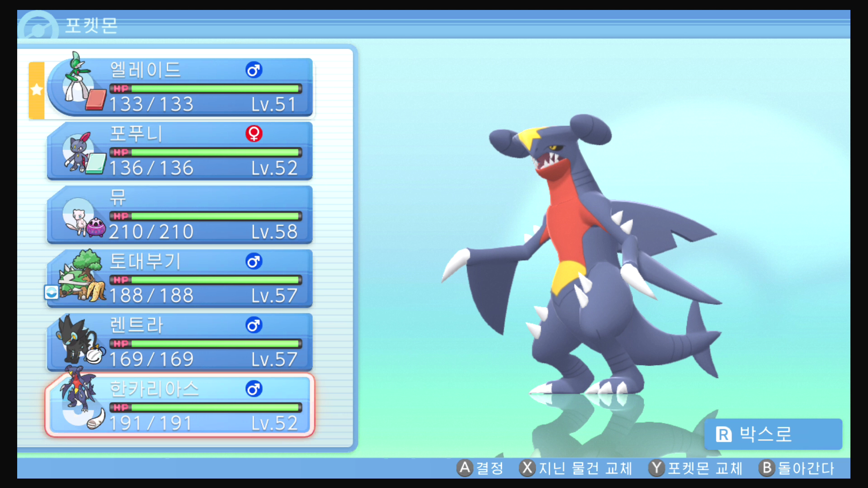
Task: Click the purple held item on 뮤
Action: [96, 227]
